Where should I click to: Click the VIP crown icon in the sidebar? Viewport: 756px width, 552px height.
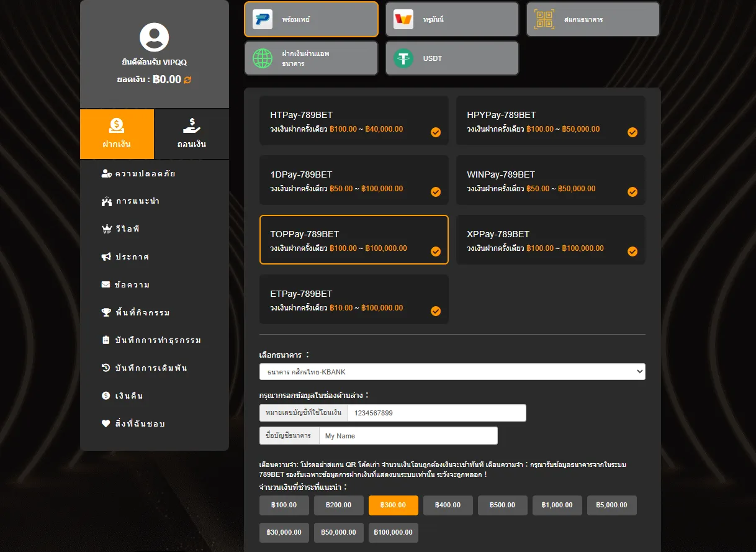106,229
